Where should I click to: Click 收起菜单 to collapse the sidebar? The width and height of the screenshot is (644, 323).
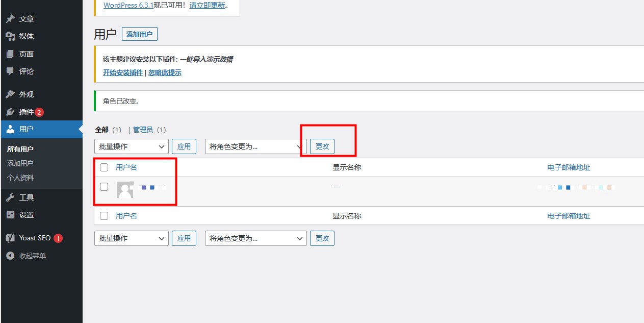33,256
